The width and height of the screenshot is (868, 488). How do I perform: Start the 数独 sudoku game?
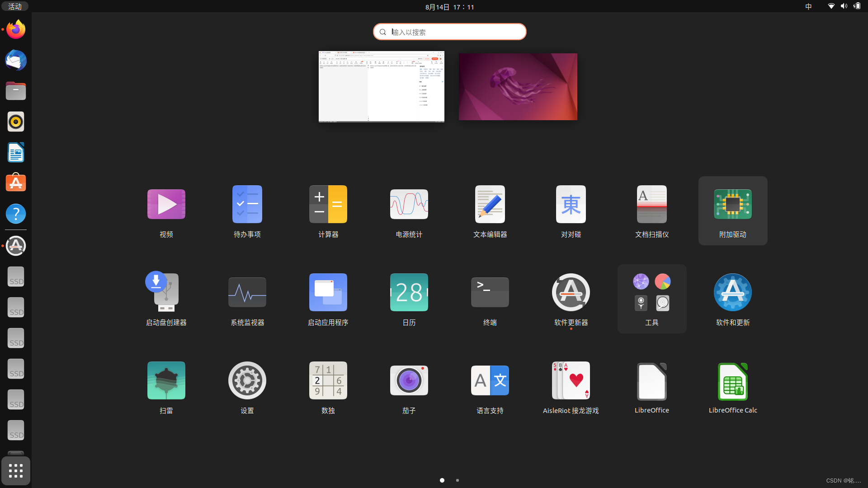tap(328, 380)
